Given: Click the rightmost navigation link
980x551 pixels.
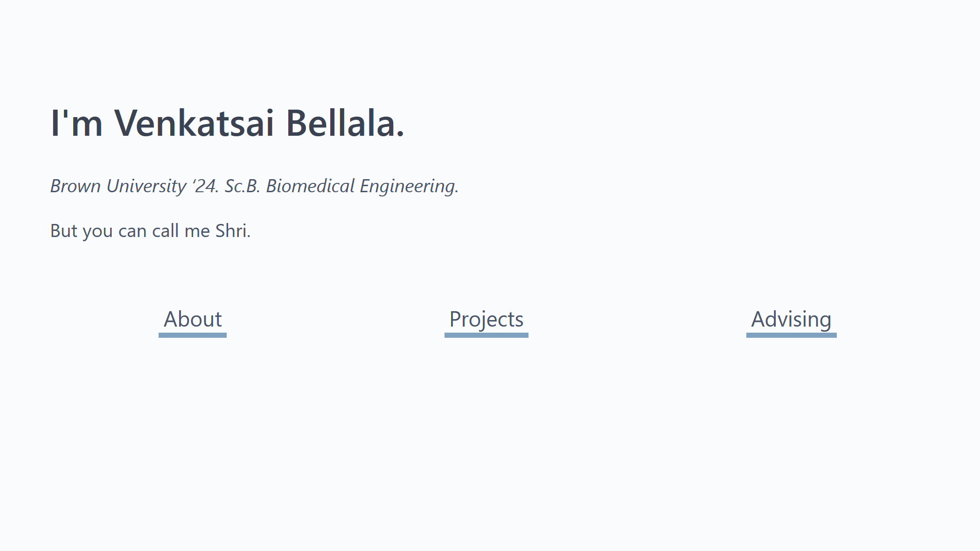Looking at the screenshot, I should click(790, 319).
